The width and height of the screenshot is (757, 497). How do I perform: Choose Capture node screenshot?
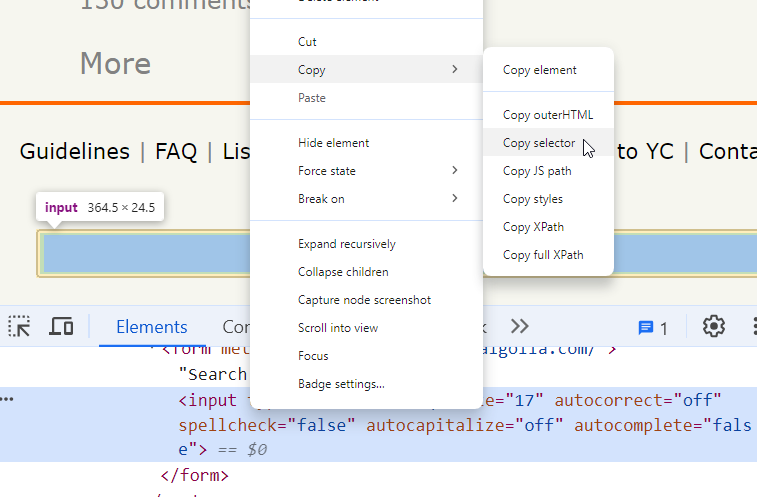364,300
